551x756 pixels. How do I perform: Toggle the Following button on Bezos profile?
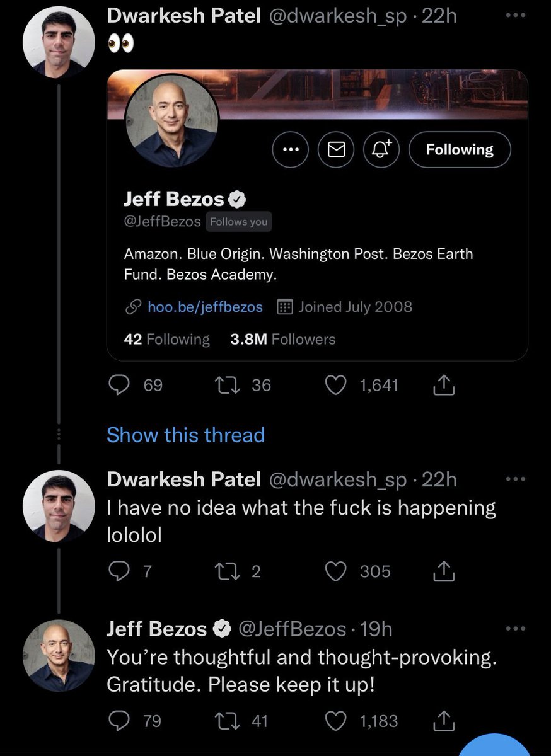[x=460, y=150]
